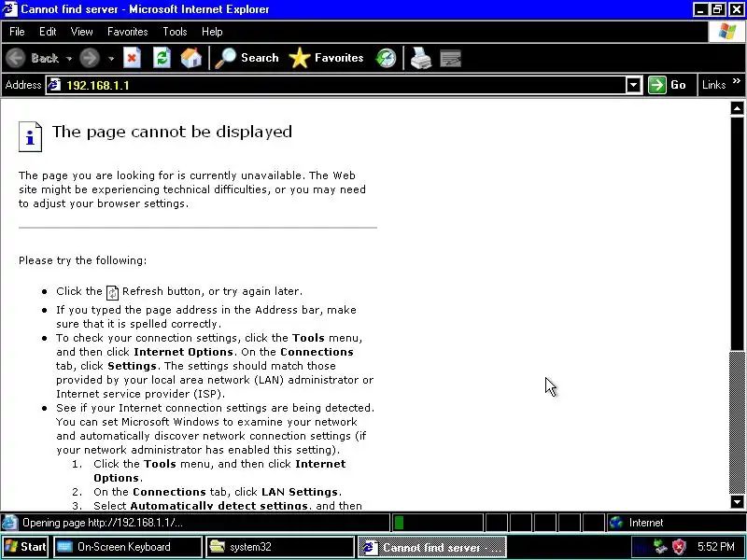The image size is (747, 560).
Task: Open the Search pane from the toolbar
Action: 247,58
